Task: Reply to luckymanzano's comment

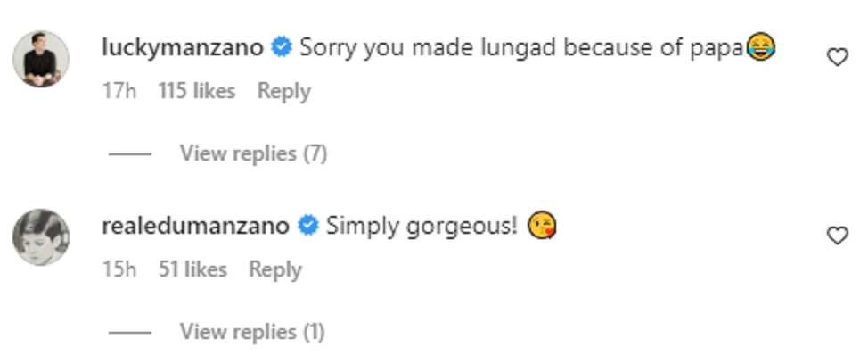Action: pyautogui.click(x=284, y=91)
